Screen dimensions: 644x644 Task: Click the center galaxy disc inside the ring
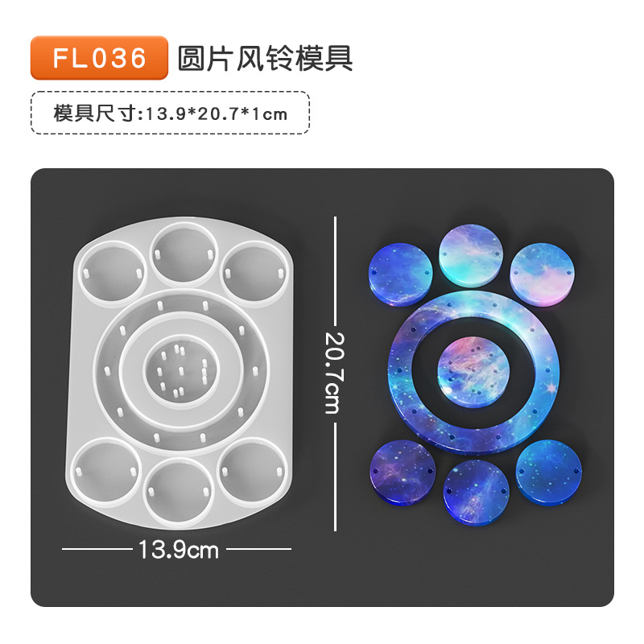[473, 372]
